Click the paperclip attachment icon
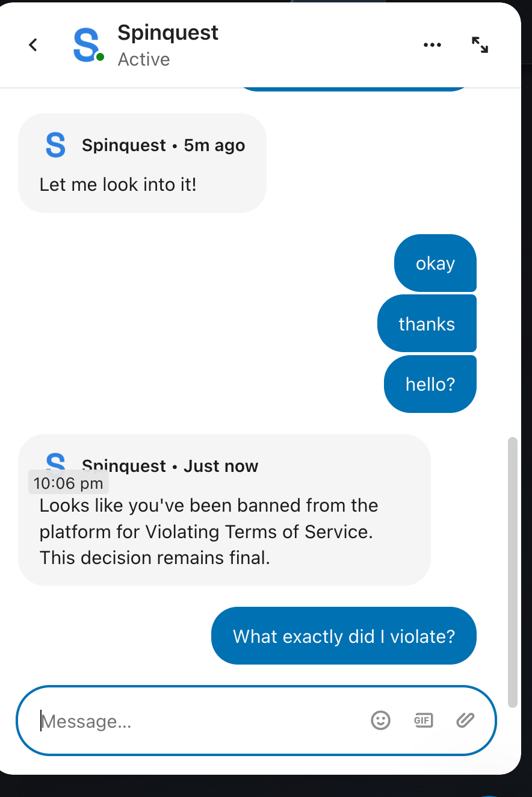532x797 pixels. coord(465,720)
